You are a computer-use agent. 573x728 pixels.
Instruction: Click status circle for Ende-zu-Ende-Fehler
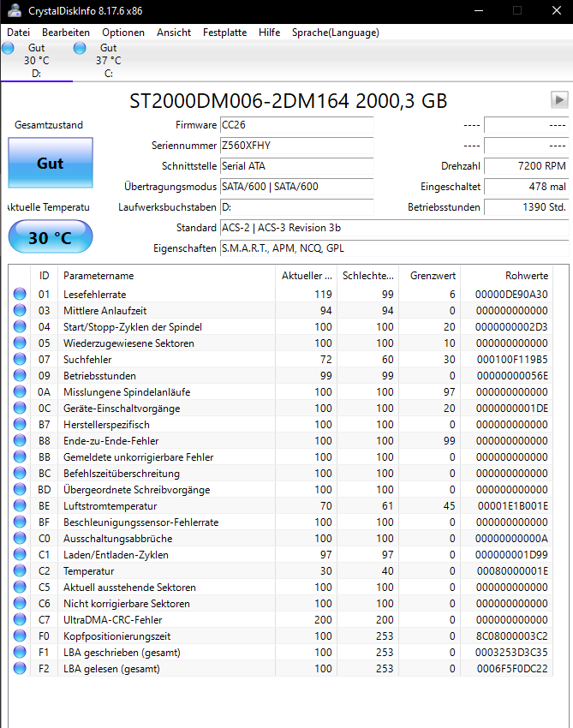click(x=20, y=440)
